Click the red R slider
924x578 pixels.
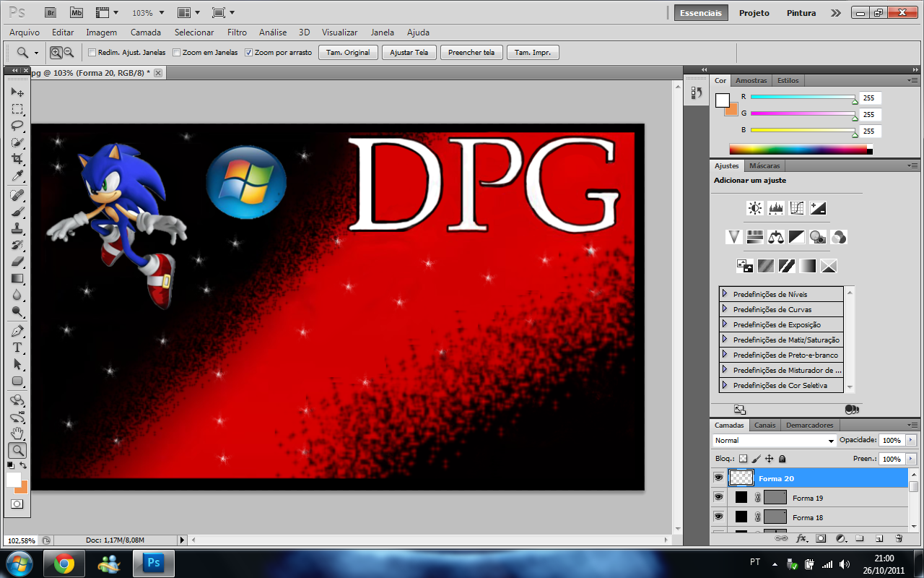tap(803, 97)
